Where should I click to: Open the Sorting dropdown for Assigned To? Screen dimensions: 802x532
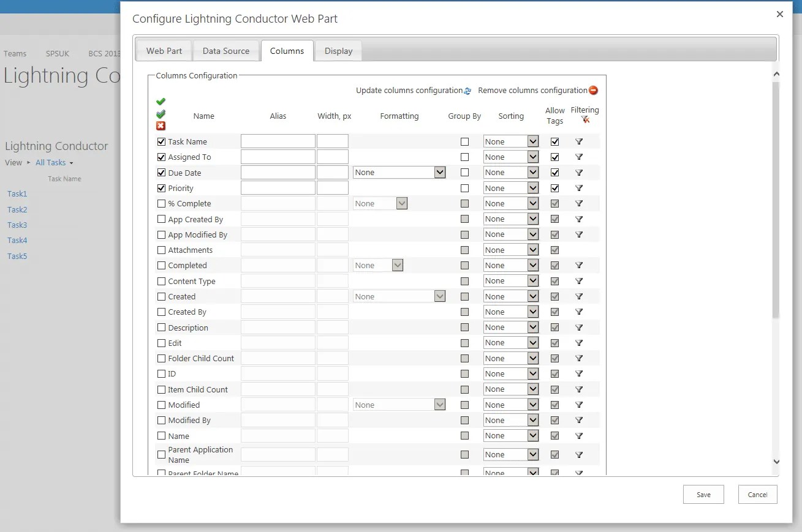(511, 157)
